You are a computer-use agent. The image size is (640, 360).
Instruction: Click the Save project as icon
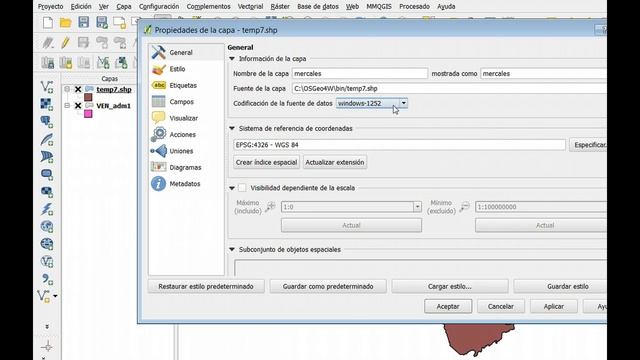[102, 22]
